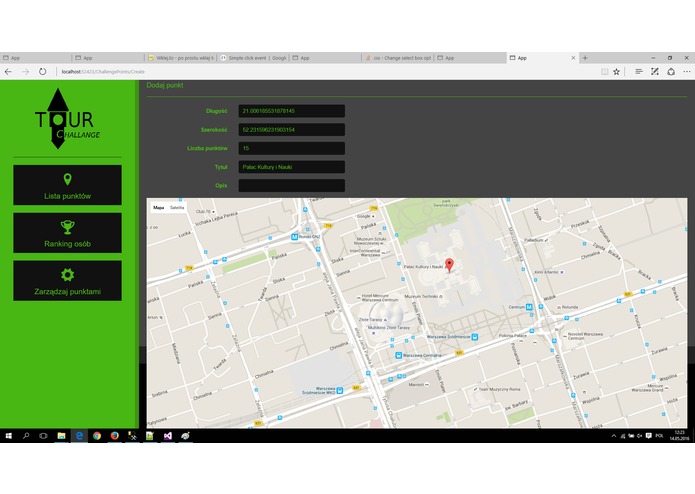Click Polonia Palace label on map
695x494 pixels.
513,336
